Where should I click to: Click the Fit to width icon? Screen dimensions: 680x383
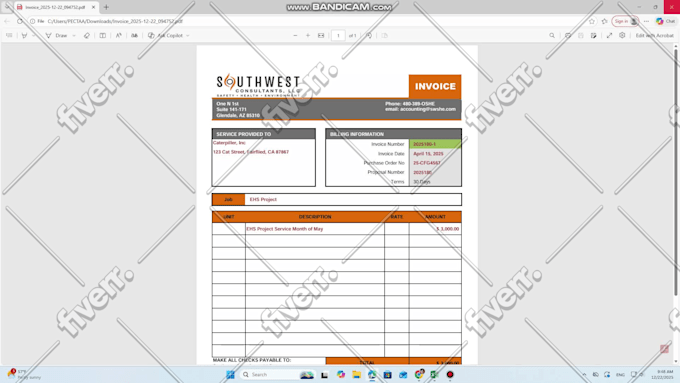click(x=321, y=36)
